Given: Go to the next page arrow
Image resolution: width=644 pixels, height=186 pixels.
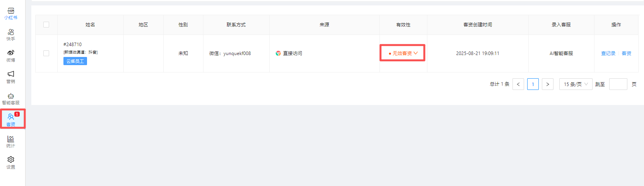Looking at the screenshot, I should [x=548, y=84].
